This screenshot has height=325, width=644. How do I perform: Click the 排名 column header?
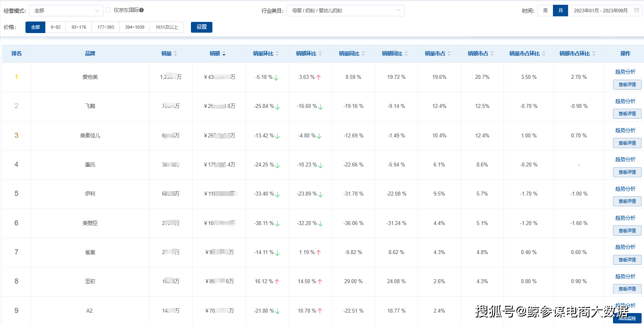coord(16,54)
